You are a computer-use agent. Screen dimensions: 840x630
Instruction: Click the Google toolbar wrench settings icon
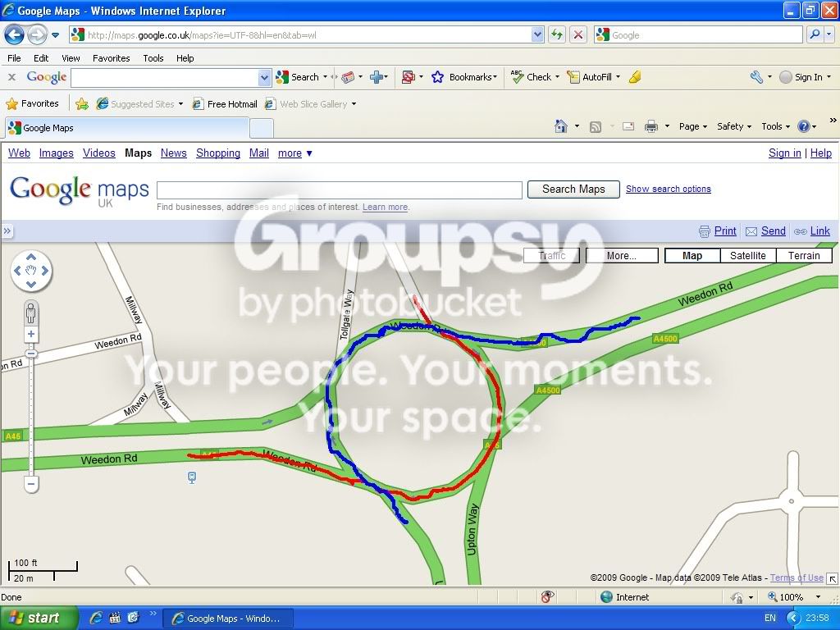click(756, 77)
